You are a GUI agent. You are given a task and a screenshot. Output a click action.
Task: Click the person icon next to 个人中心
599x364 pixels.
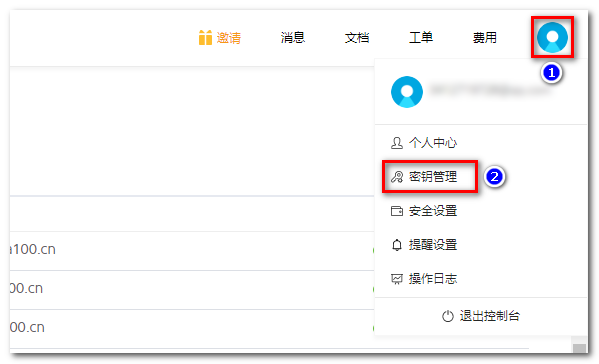pos(397,143)
